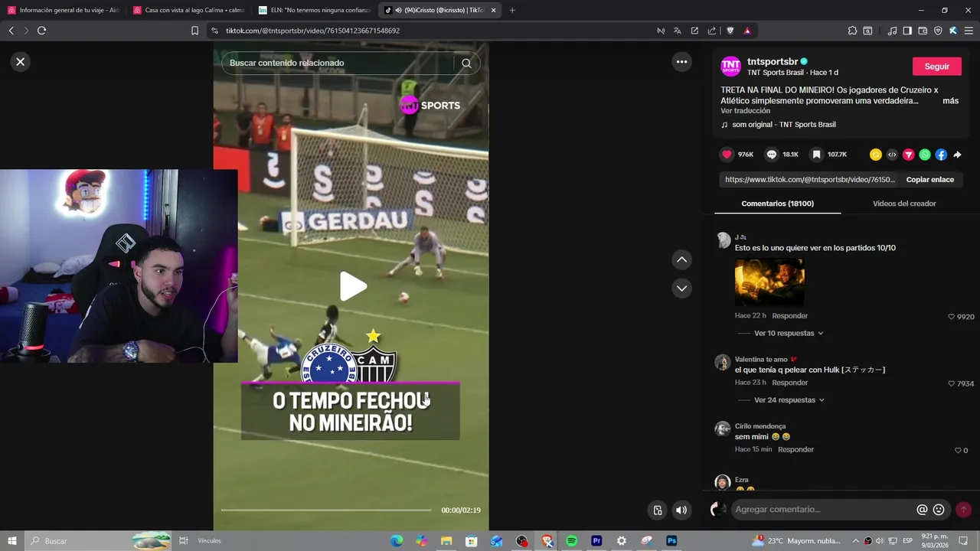This screenshot has width=980, height=551.
Task: Open the browser extensions puzzle icon
Action: pos(852,31)
